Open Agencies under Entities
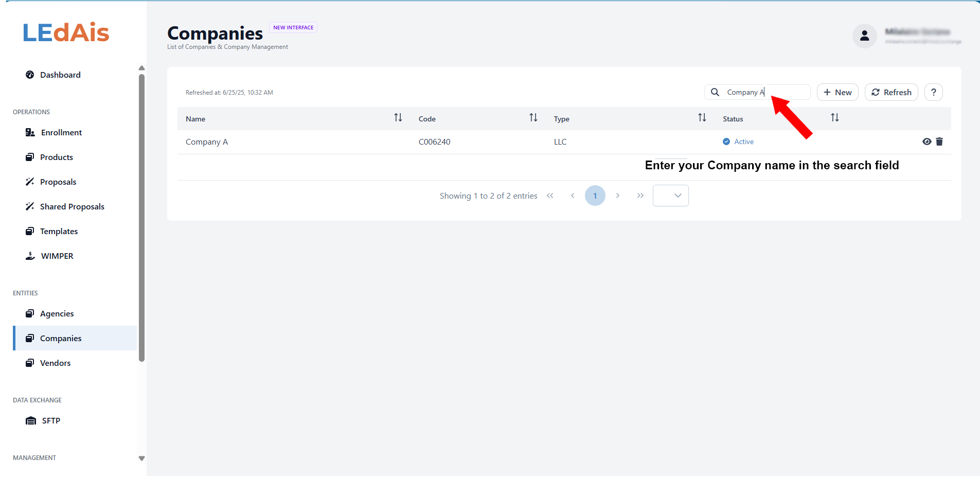The image size is (980, 477). (x=57, y=313)
